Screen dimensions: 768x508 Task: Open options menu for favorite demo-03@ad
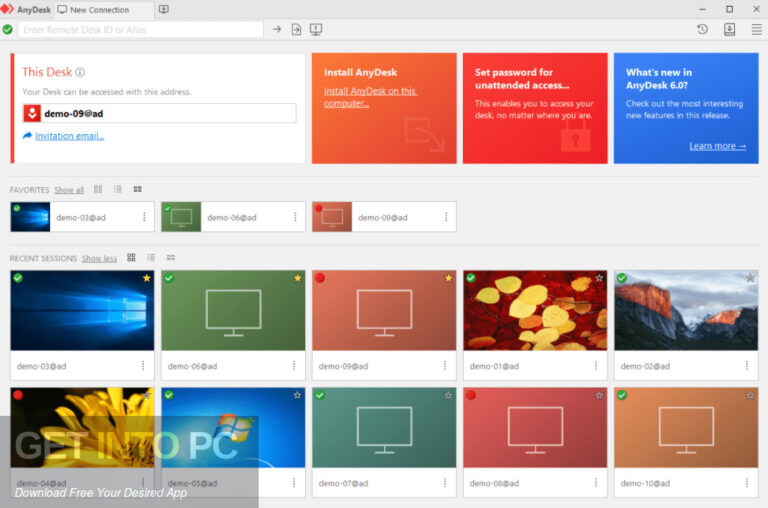pos(144,217)
